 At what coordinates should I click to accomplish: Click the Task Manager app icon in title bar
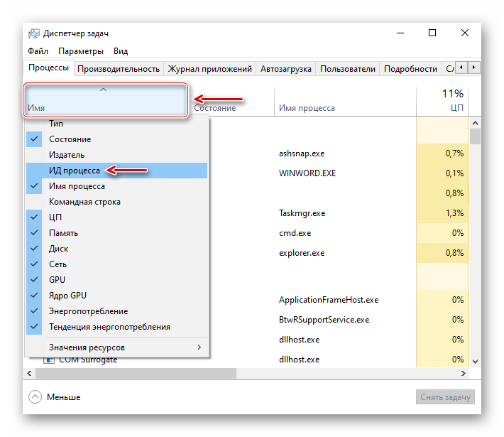coord(34,33)
